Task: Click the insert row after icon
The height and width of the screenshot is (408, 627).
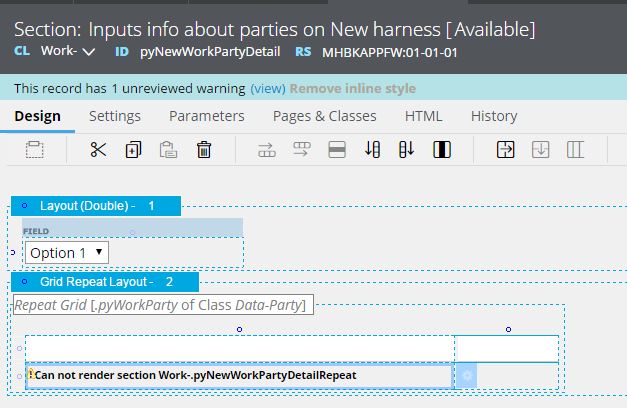Action: [x=302, y=150]
